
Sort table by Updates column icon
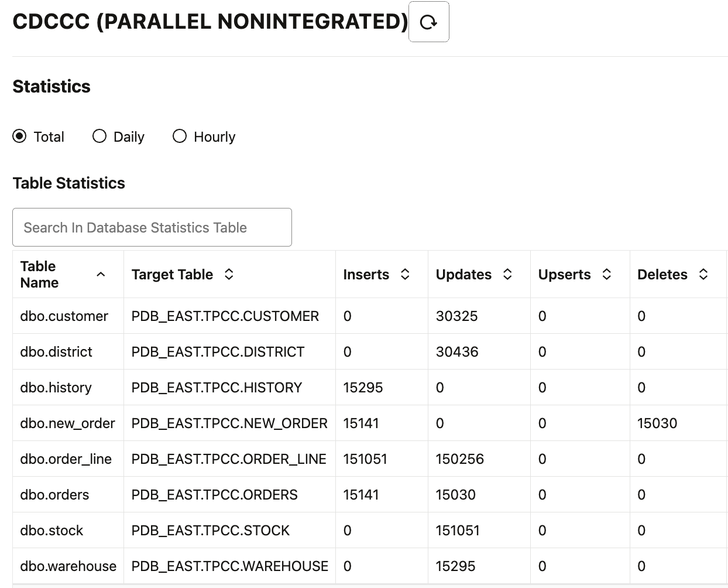pos(507,274)
